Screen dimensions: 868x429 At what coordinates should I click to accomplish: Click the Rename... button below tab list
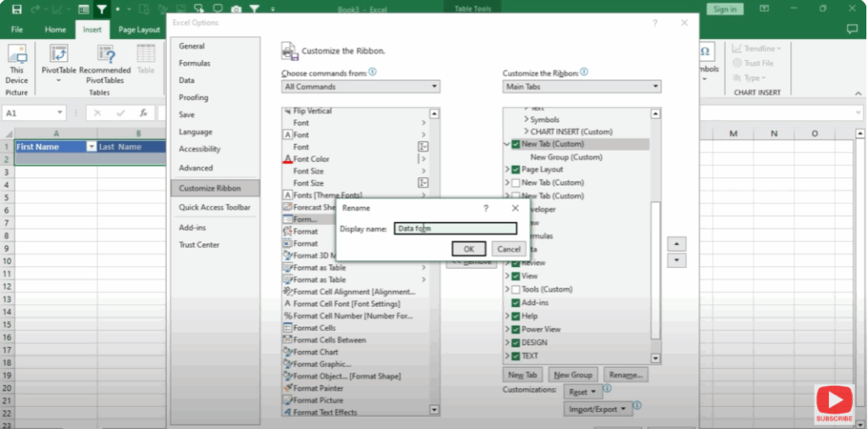tap(626, 375)
